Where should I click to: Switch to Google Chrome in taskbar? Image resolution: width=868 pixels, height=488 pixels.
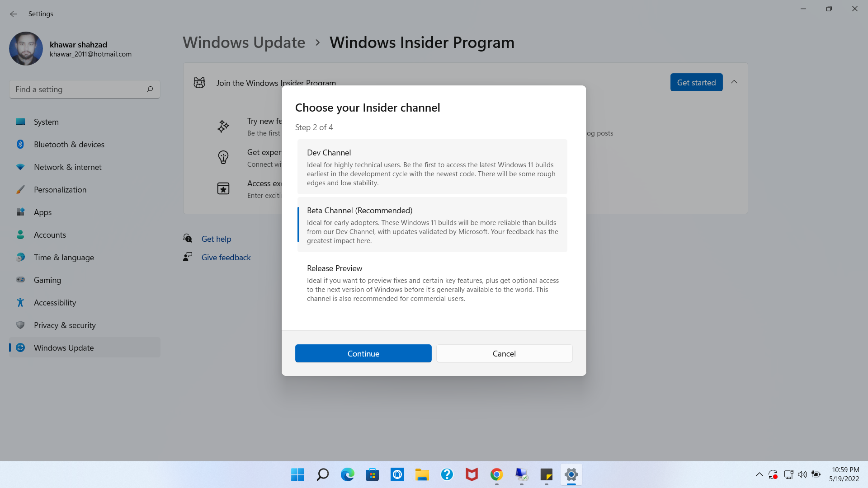(496, 474)
